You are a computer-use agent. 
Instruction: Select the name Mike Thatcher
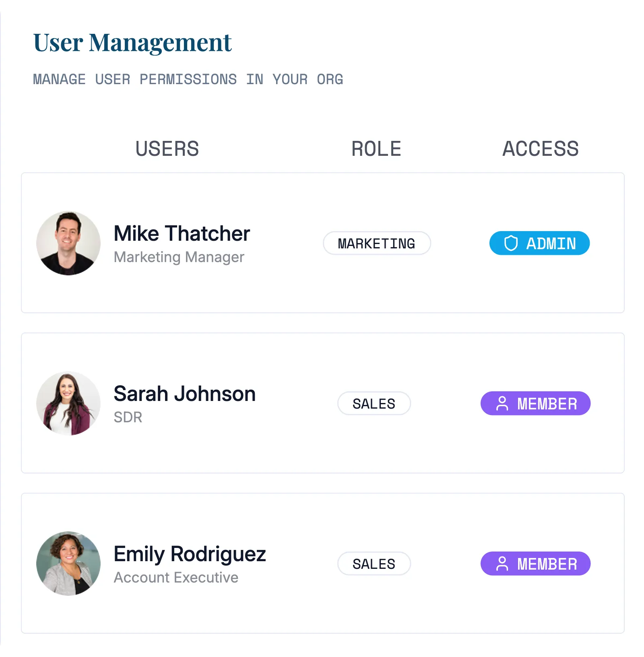pyautogui.click(x=182, y=233)
